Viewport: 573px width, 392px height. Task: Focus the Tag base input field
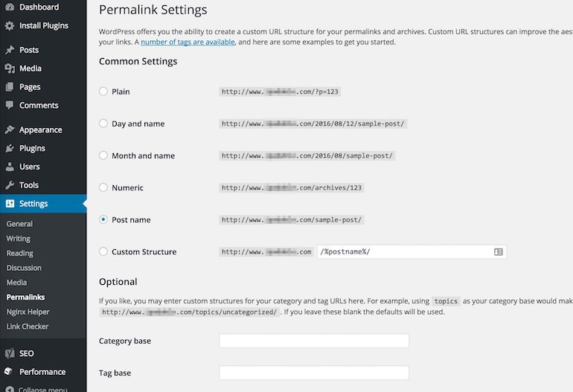point(314,373)
